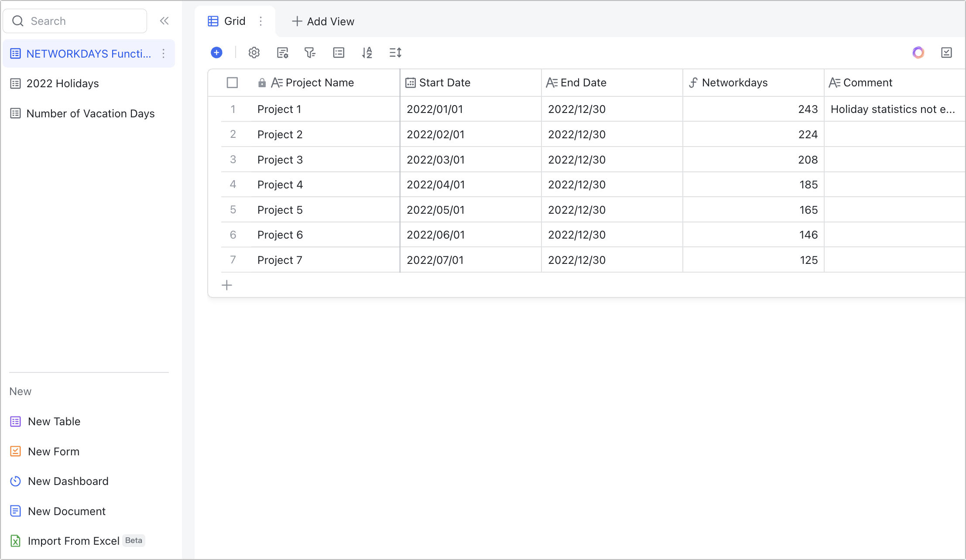The width and height of the screenshot is (966, 560).
Task: Select the filter icon on the toolbar
Action: coord(310,52)
